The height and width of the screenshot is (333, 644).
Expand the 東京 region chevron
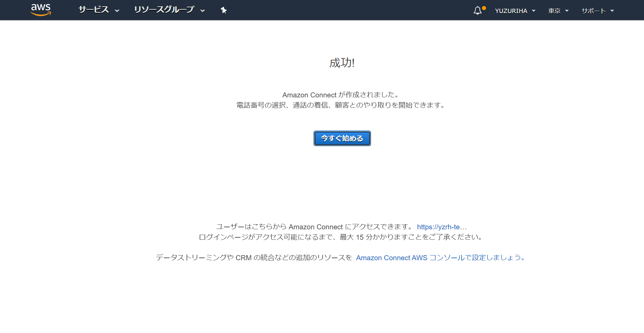[567, 11]
